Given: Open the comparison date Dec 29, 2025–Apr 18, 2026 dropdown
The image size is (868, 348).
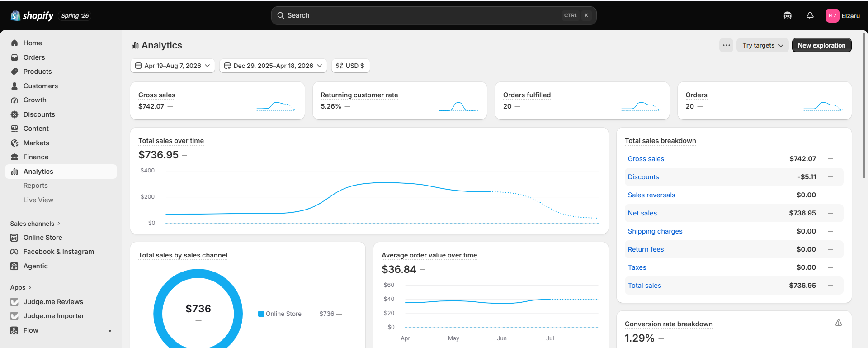Looking at the screenshot, I should (x=273, y=66).
